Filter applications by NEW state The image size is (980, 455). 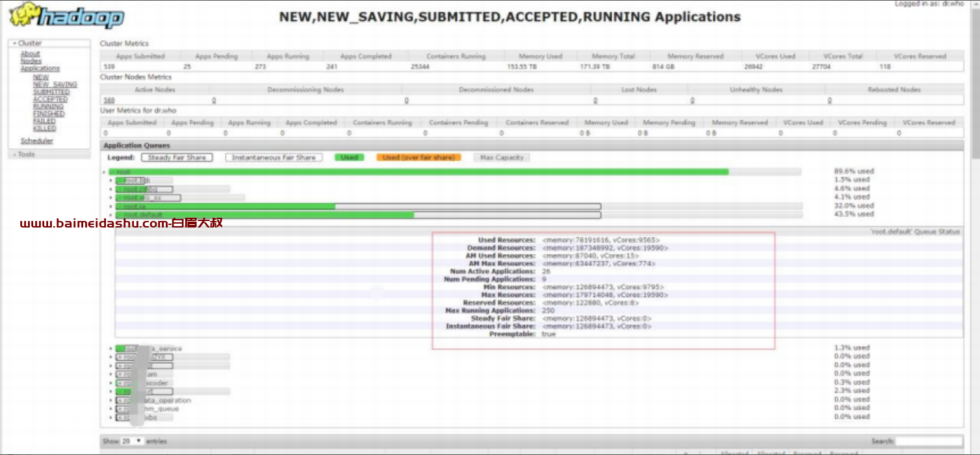(x=40, y=77)
